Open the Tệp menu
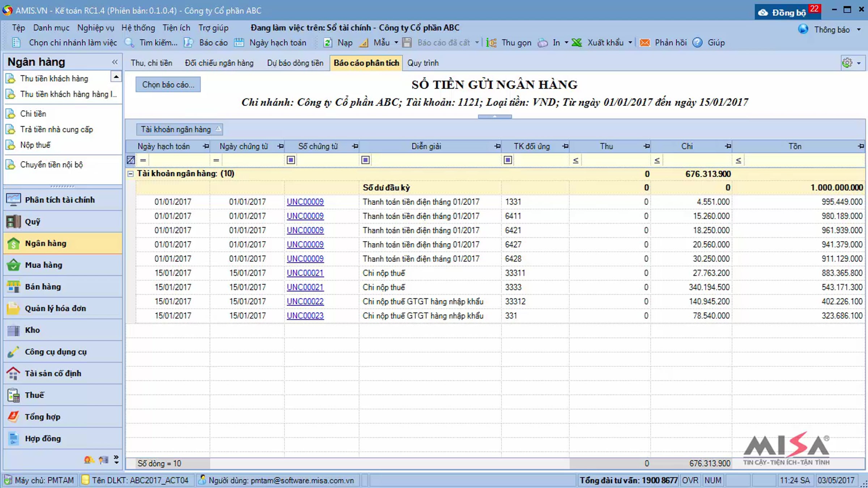 tap(18, 28)
